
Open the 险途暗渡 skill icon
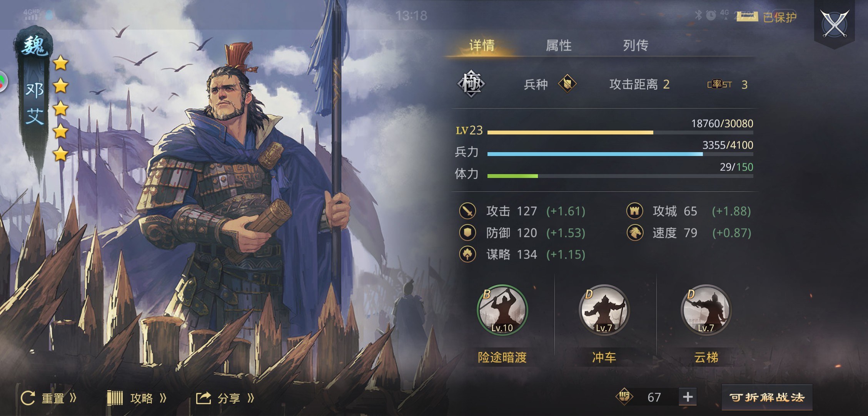(x=502, y=310)
